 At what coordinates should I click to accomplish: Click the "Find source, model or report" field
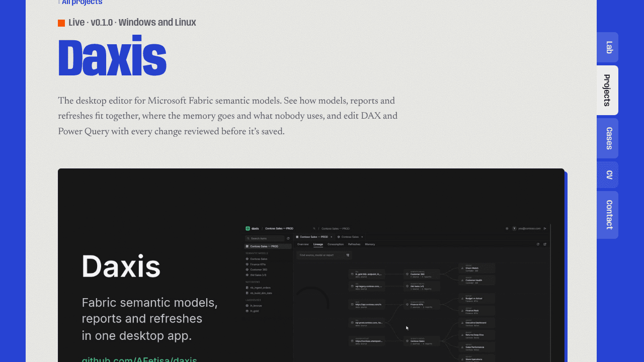[x=324, y=255]
